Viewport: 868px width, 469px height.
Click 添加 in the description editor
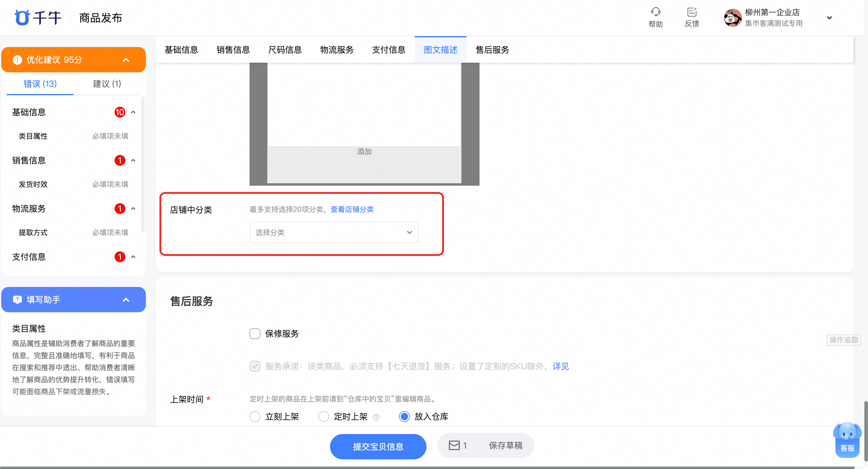pyautogui.click(x=364, y=152)
